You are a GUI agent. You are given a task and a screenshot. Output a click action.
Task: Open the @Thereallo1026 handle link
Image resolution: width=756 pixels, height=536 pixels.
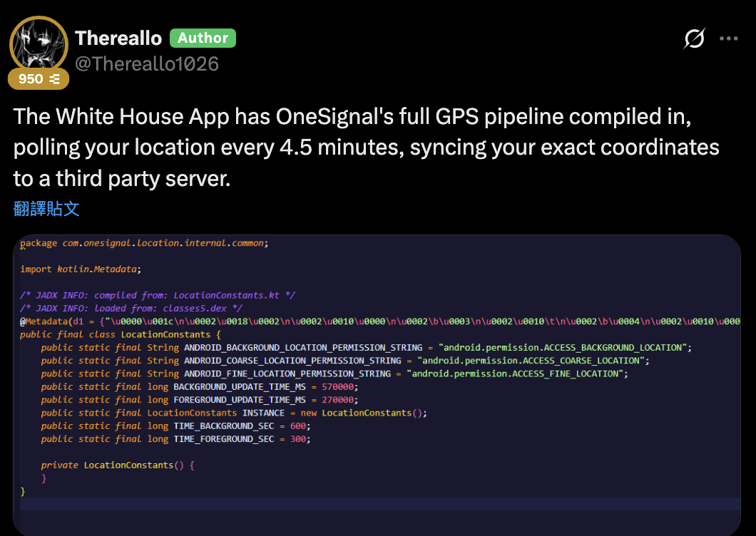pos(147,63)
